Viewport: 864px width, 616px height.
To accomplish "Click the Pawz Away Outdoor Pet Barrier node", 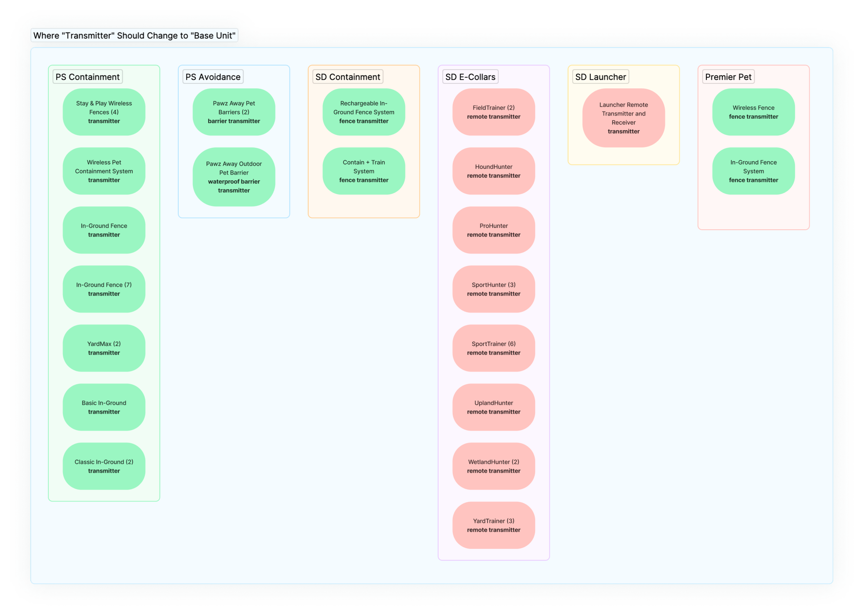I will (234, 177).
